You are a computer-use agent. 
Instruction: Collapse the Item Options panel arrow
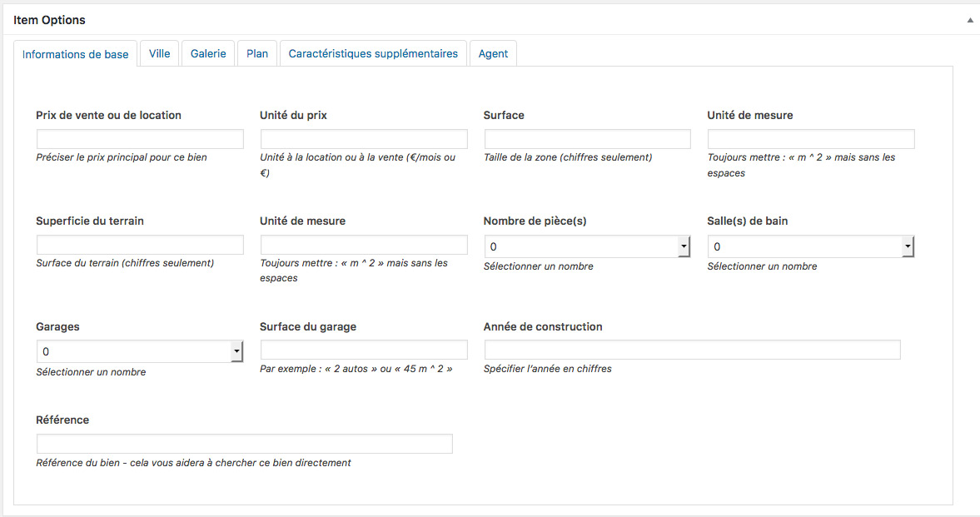click(x=970, y=20)
